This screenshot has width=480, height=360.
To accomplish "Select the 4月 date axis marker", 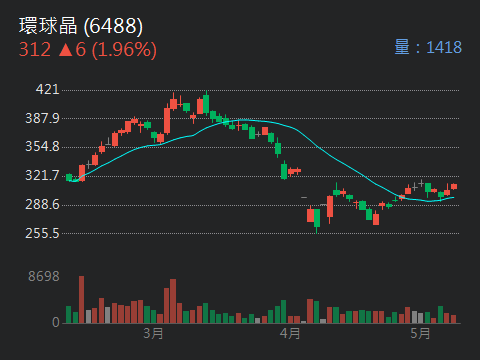I will [x=290, y=333].
